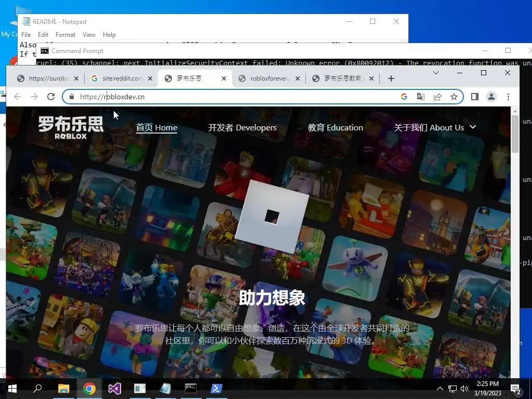Click the 罗布乐思 Roblox site logo
The width and height of the screenshot is (532, 399).
click(71, 128)
